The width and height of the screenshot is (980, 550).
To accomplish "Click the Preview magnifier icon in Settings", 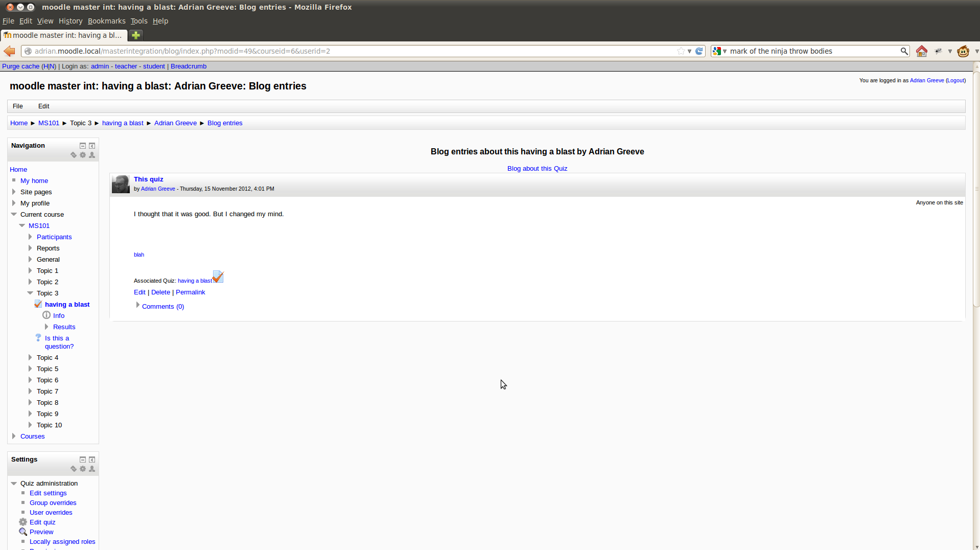I will coord(23,532).
